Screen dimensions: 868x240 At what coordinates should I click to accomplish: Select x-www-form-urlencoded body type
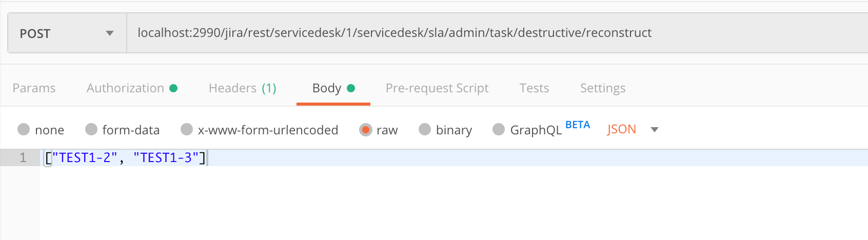pos(187,129)
